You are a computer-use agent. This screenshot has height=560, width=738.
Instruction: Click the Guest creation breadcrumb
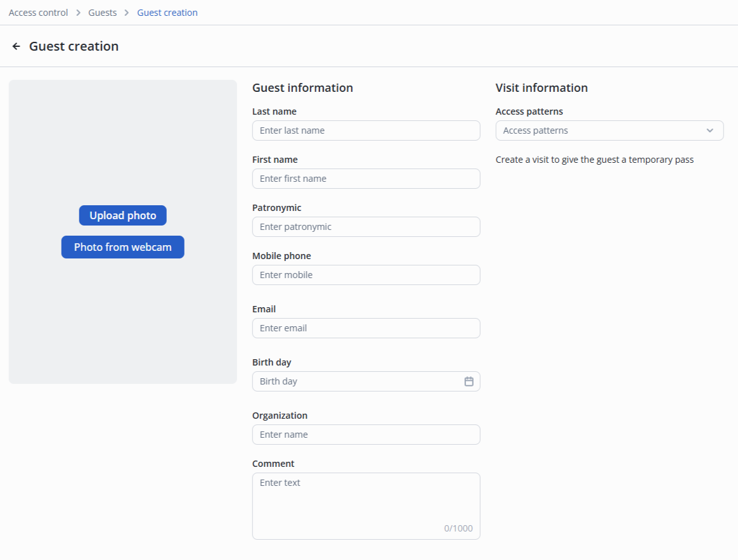(x=167, y=13)
